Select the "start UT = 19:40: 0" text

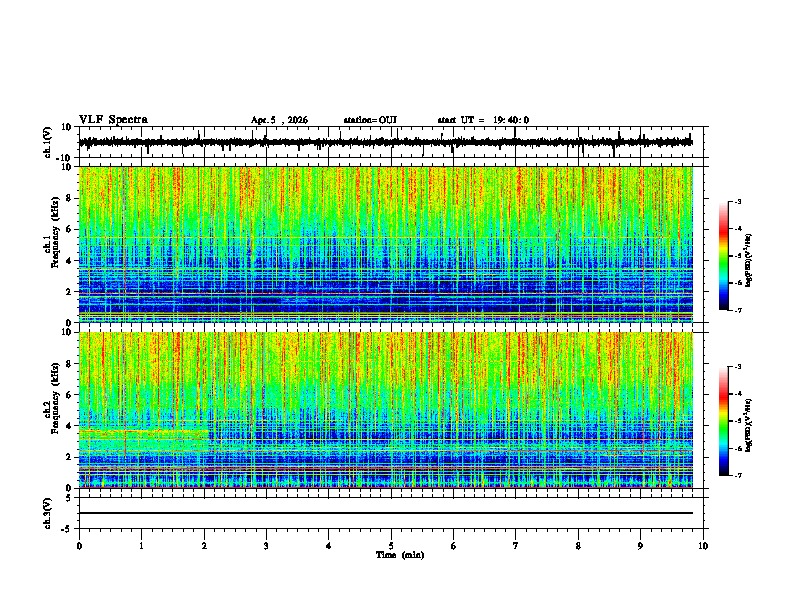pyautogui.click(x=483, y=120)
